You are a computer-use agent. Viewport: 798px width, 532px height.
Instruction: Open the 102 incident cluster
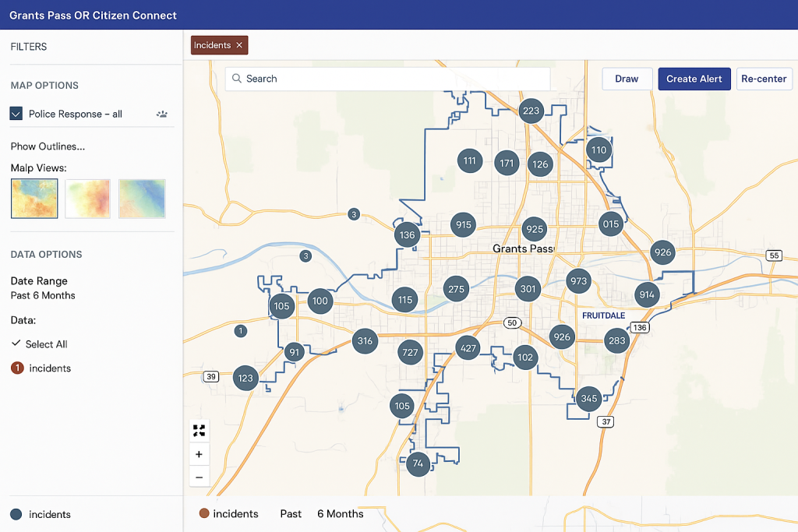pyautogui.click(x=526, y=357)
